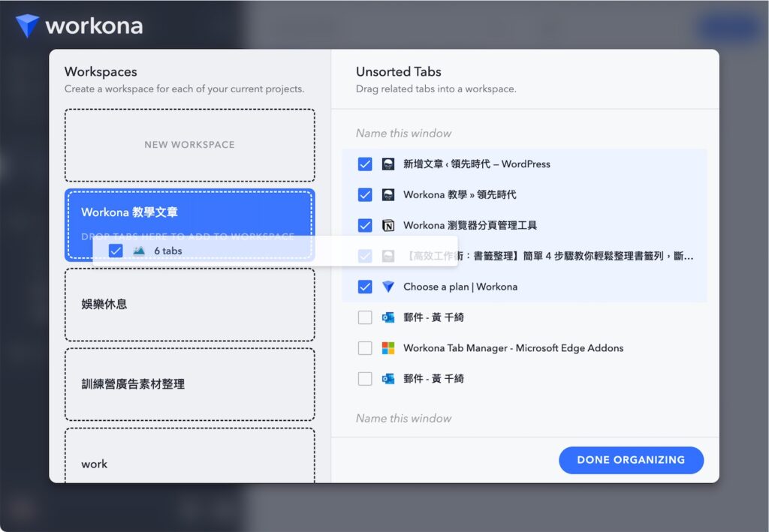Check the Workona Tab Manager - Microsoft Edge Addons checkbox
Viewport: 769px width, 532px height.
click(365, 348)
